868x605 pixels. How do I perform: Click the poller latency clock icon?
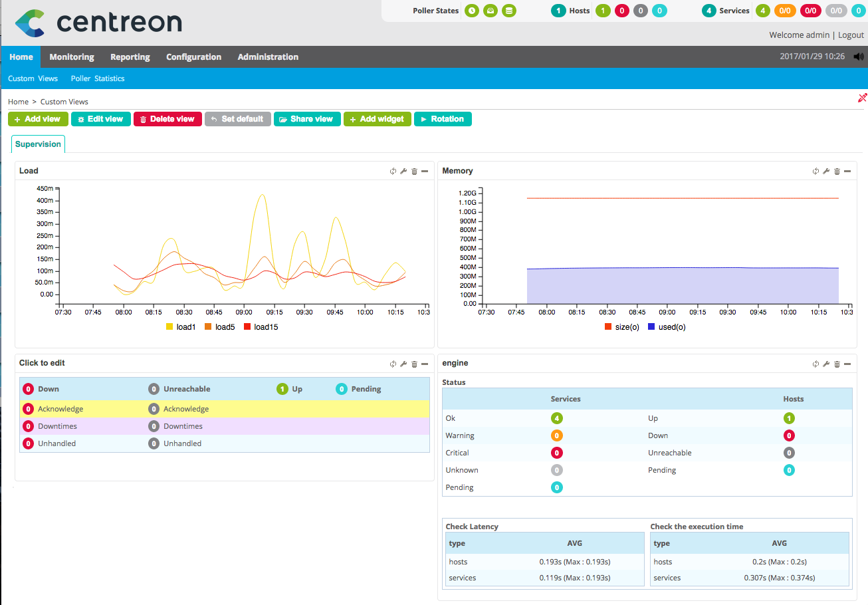point(471,11)
